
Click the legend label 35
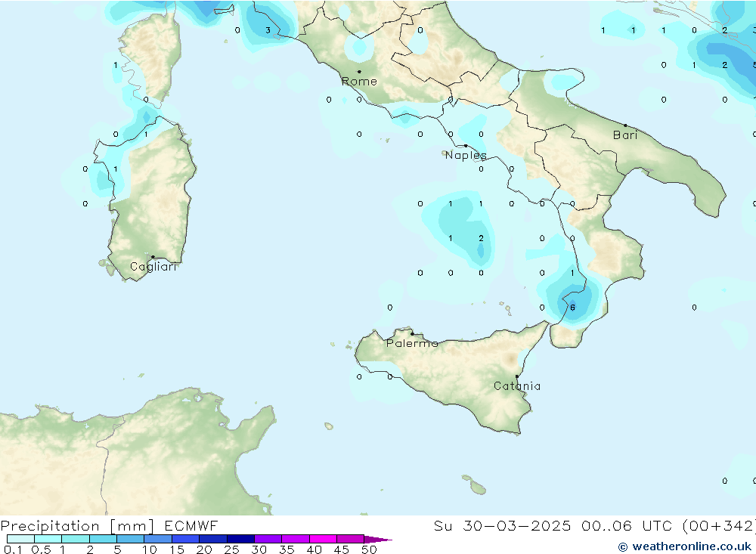click(287, 549)
